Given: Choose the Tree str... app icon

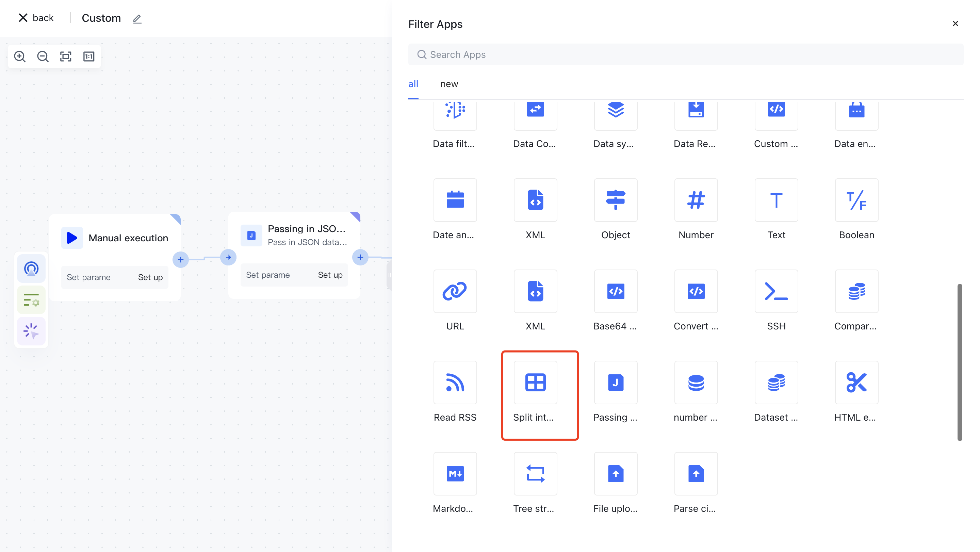Looking at the screenshot, I should pyautogui.click(x=535, y=474).
